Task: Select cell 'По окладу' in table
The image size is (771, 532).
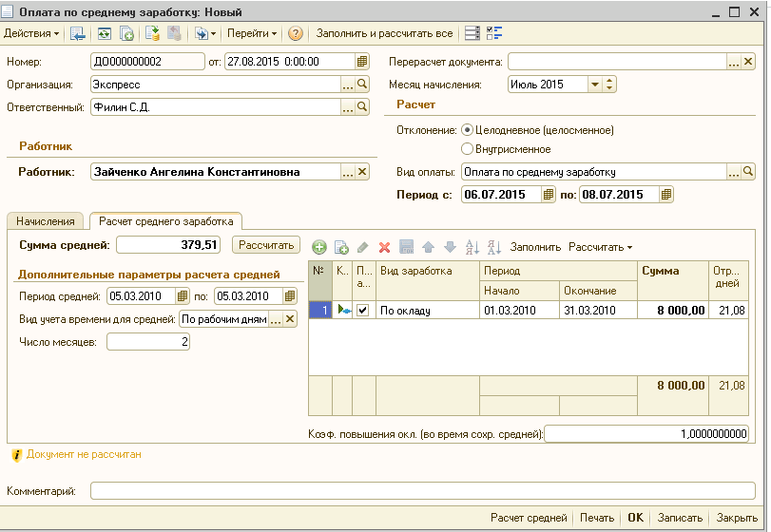Action: (x=428, y=311)
